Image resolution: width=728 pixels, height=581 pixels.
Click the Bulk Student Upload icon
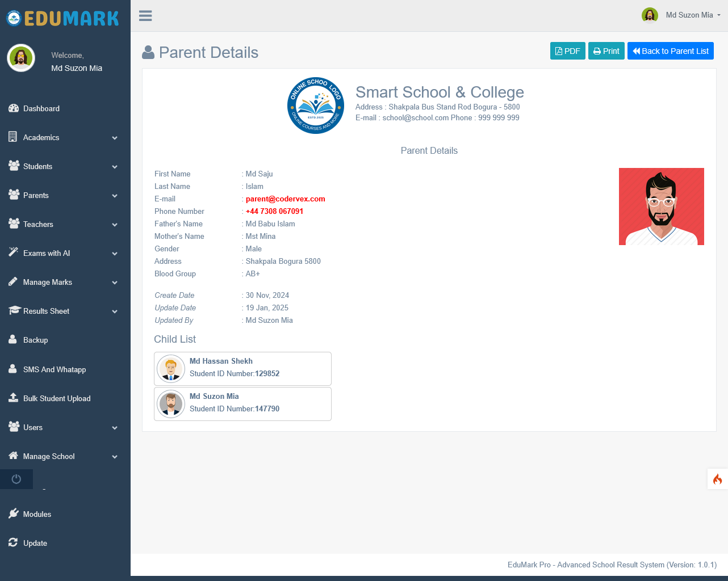(x=12, y=398)
